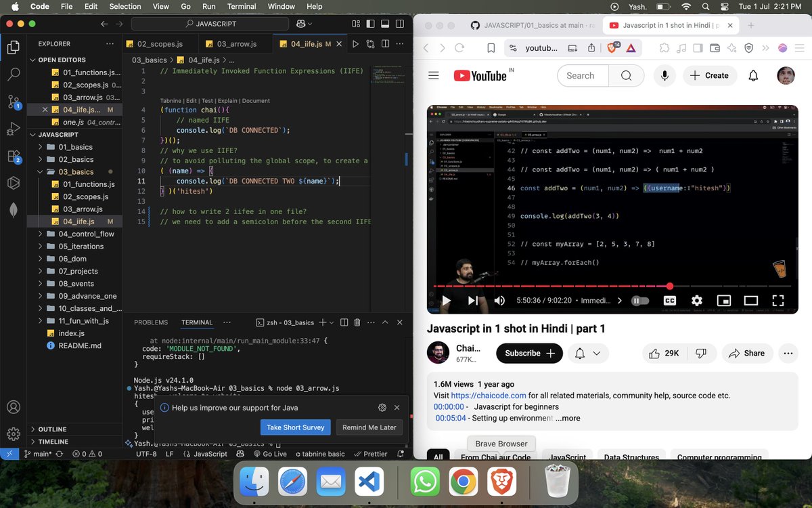The width and height of the screenshot is (812, 508).
Task: Maximize the terminal panel with chevron up
Action: pyautogui.click(x=386, y=322)
